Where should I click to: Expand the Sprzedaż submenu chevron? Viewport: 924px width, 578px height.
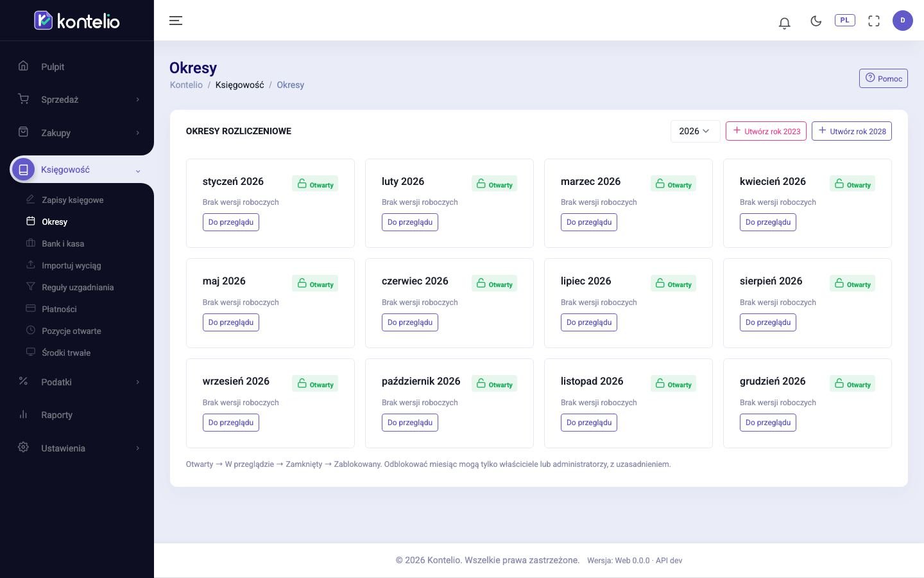pos(137,100)
